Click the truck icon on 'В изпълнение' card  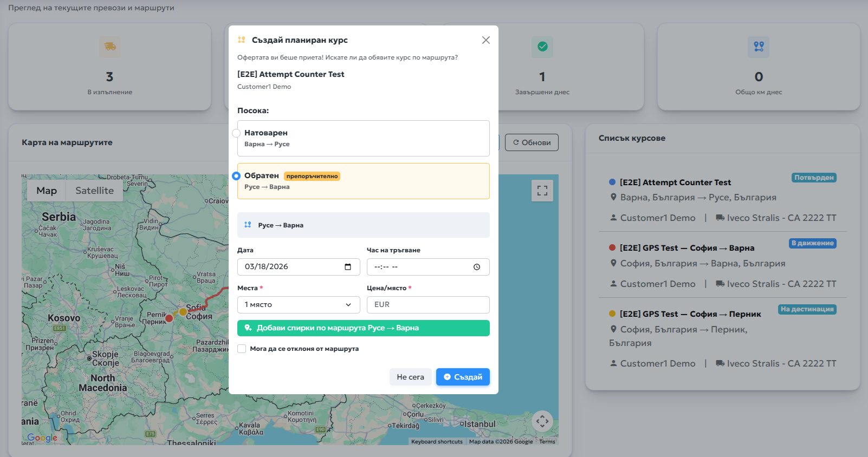tap(110, 47)
